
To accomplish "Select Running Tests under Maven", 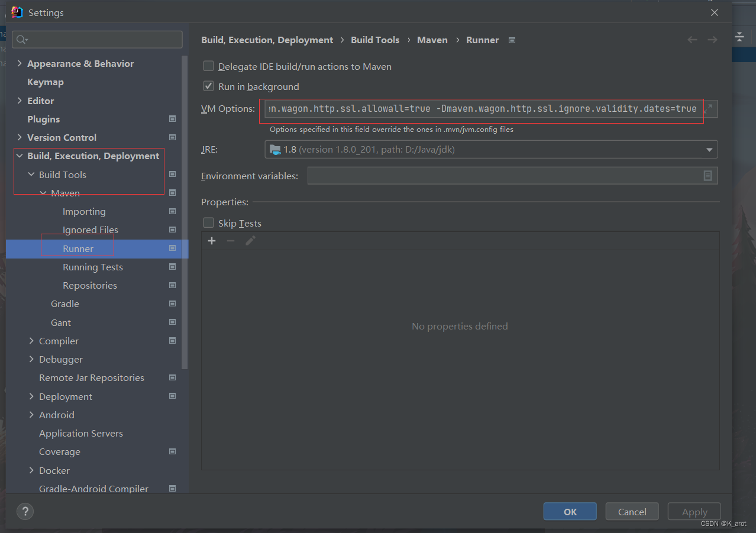I will 93,267.
